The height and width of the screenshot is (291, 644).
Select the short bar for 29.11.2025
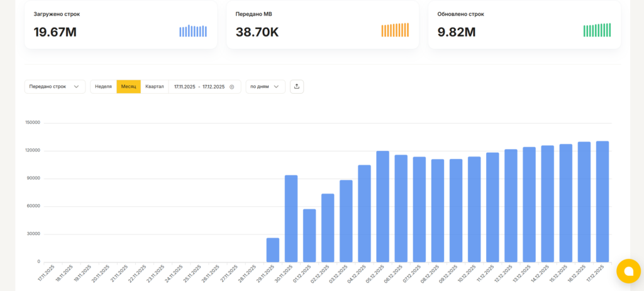click(273, 250)
